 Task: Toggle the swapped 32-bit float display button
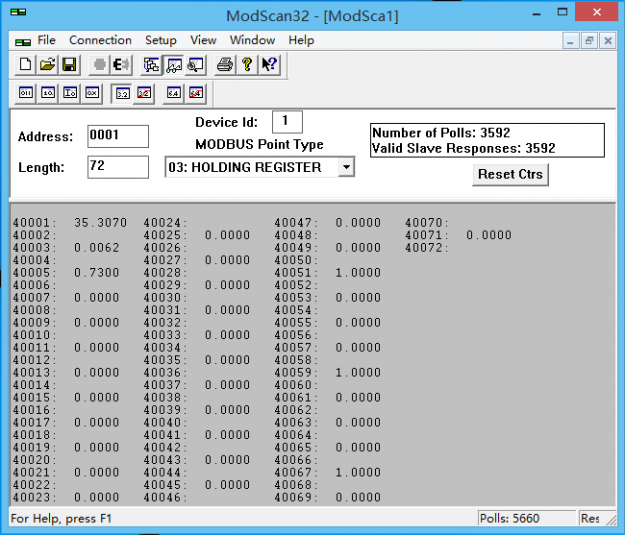tap(144, 93)
